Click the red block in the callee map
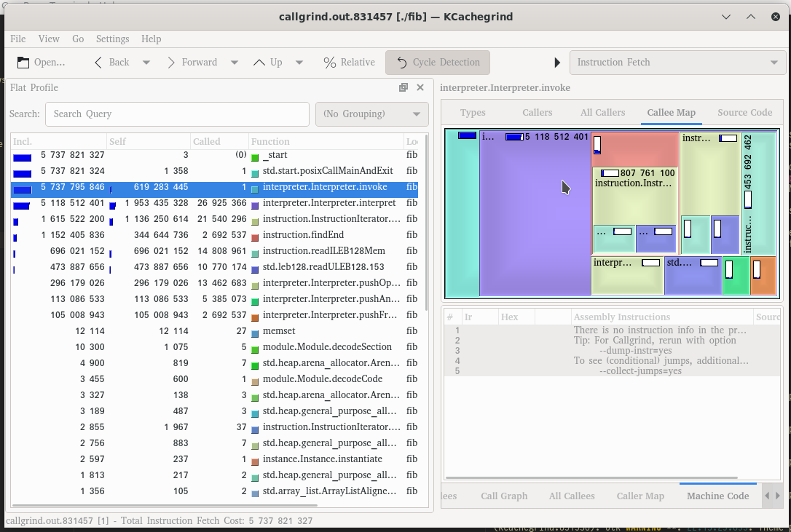 [x=641, y=149]
